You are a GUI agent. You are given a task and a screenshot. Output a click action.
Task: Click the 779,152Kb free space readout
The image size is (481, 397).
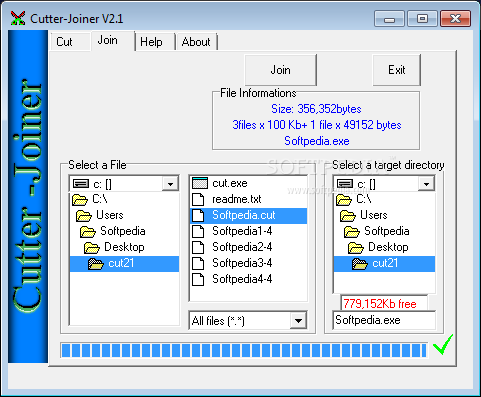[x=384, y=304]
